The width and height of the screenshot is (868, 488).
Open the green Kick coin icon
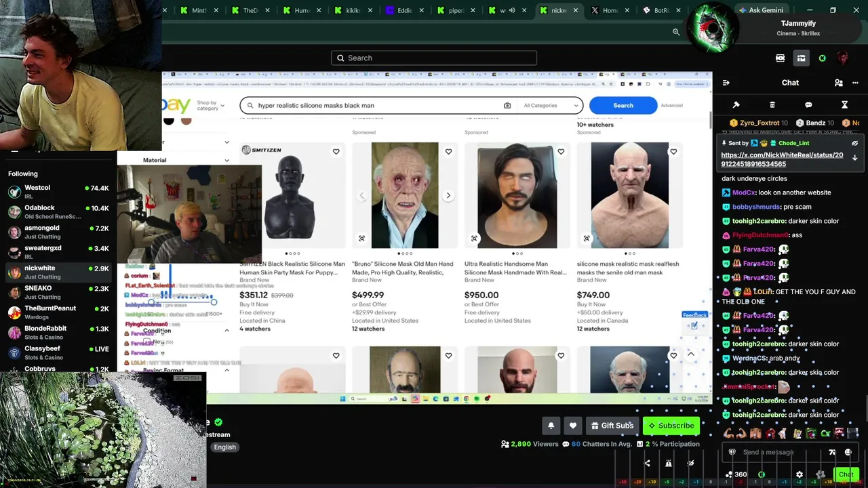tap(822, 58)
